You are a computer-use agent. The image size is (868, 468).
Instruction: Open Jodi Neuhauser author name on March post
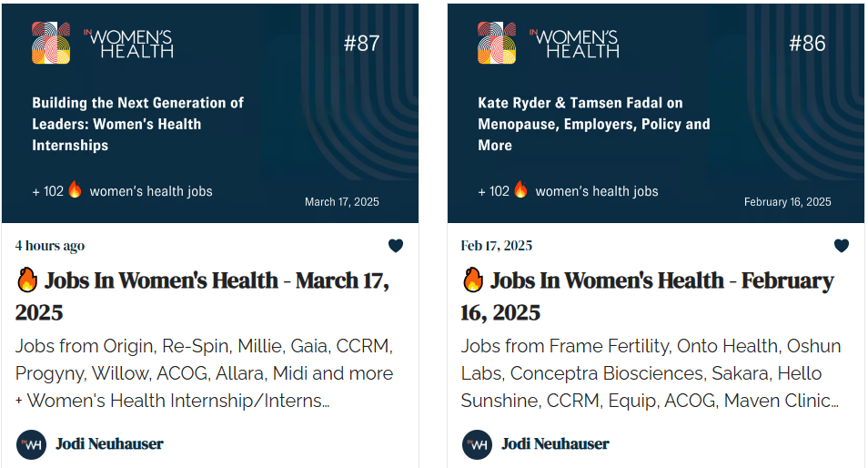[109, 444]
